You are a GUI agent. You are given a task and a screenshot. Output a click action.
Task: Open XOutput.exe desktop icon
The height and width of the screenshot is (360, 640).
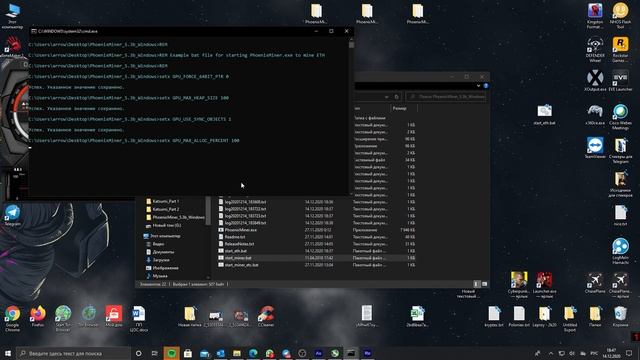[595, 80]
